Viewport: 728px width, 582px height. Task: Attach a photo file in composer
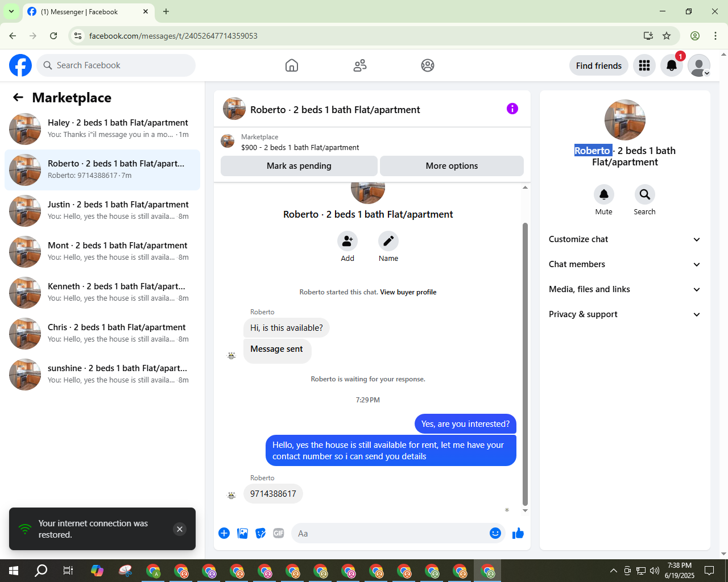click(x=242, y=533)
